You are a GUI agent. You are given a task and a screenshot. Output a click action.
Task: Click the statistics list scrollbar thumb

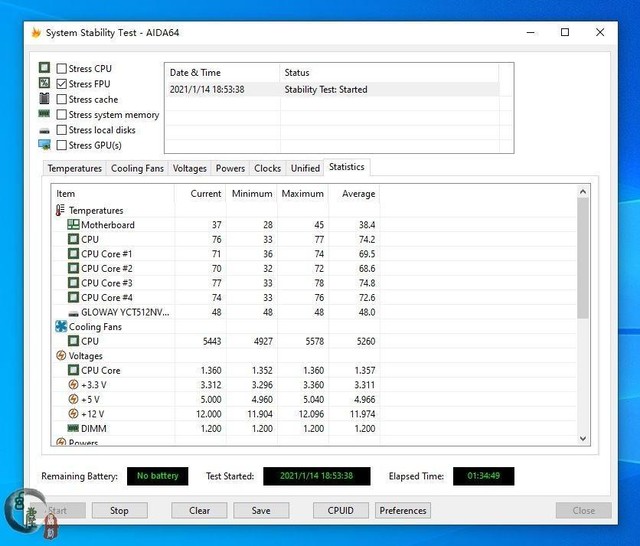tap(583, 258)
